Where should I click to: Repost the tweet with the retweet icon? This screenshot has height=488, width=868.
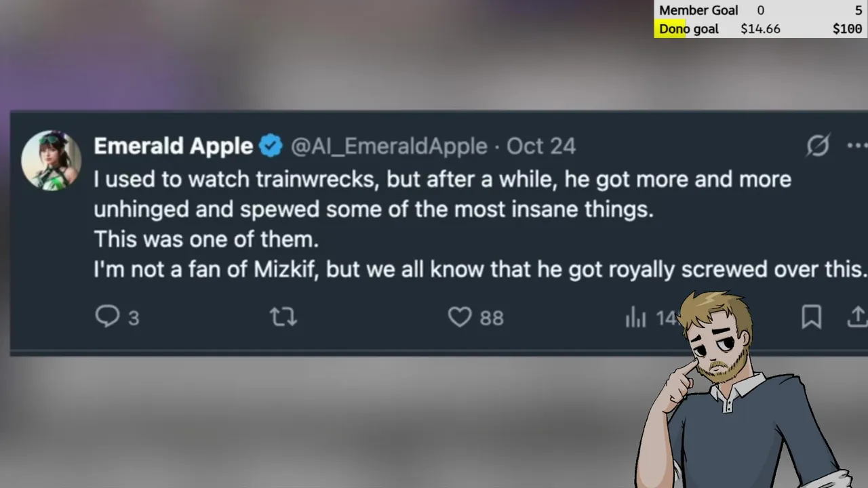click(x=283, y=317)
